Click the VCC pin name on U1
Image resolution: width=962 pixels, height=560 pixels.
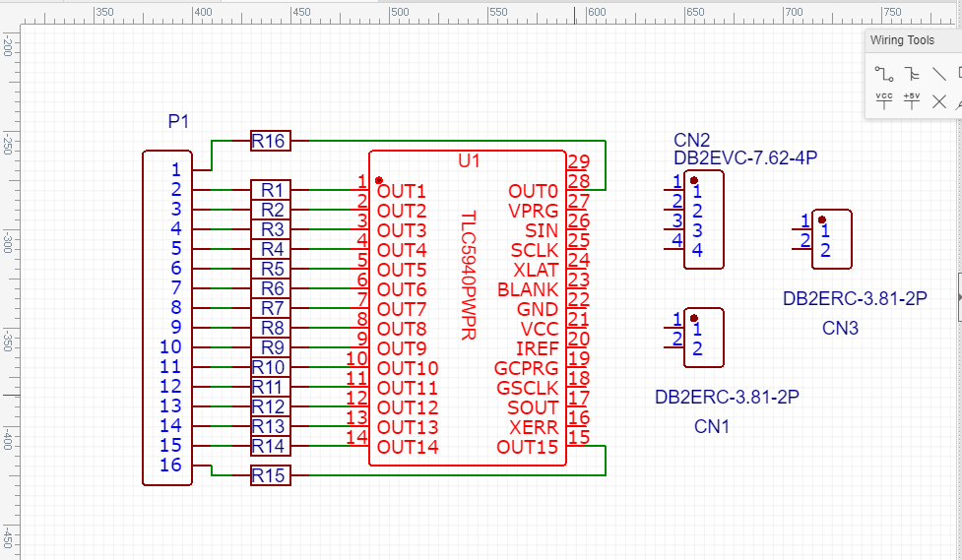[540, 329]
